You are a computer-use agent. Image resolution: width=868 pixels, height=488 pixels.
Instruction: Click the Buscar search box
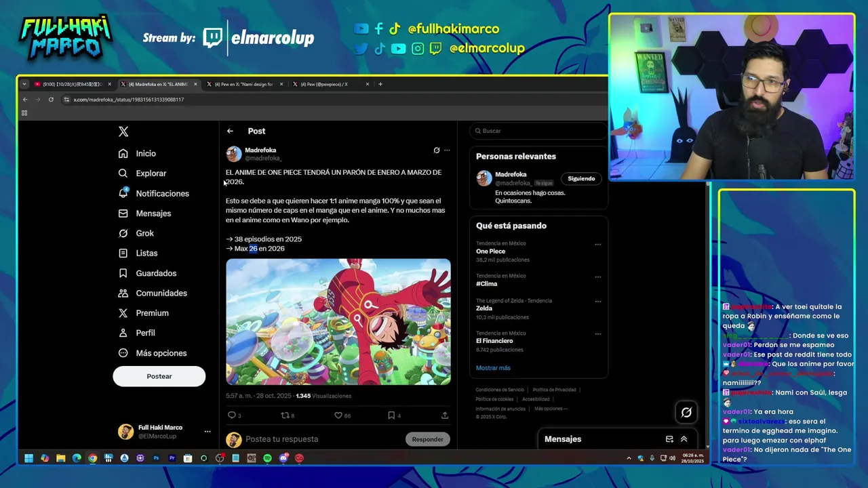click(x=538, y=131)
